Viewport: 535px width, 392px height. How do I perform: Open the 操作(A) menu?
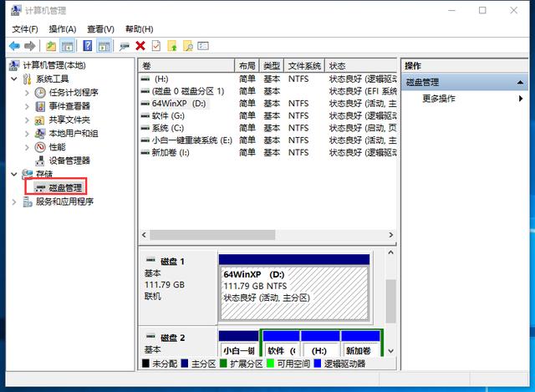pos(61,29)
